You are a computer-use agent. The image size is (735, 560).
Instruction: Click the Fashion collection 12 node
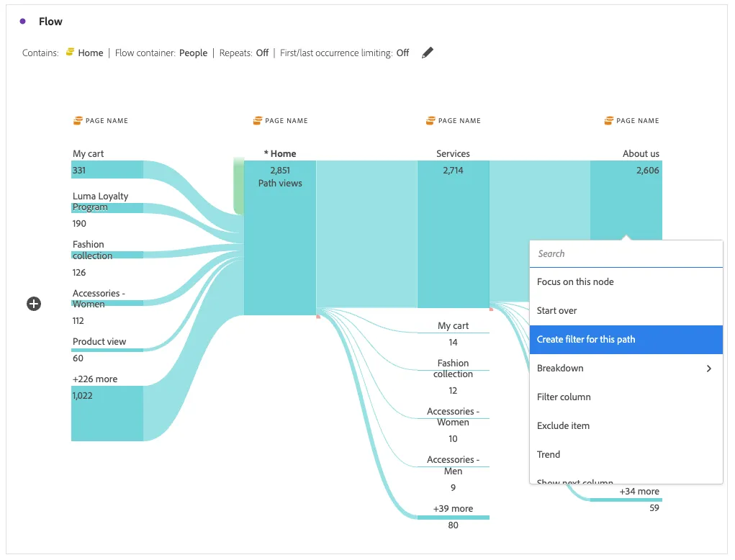tap(454, 370)
